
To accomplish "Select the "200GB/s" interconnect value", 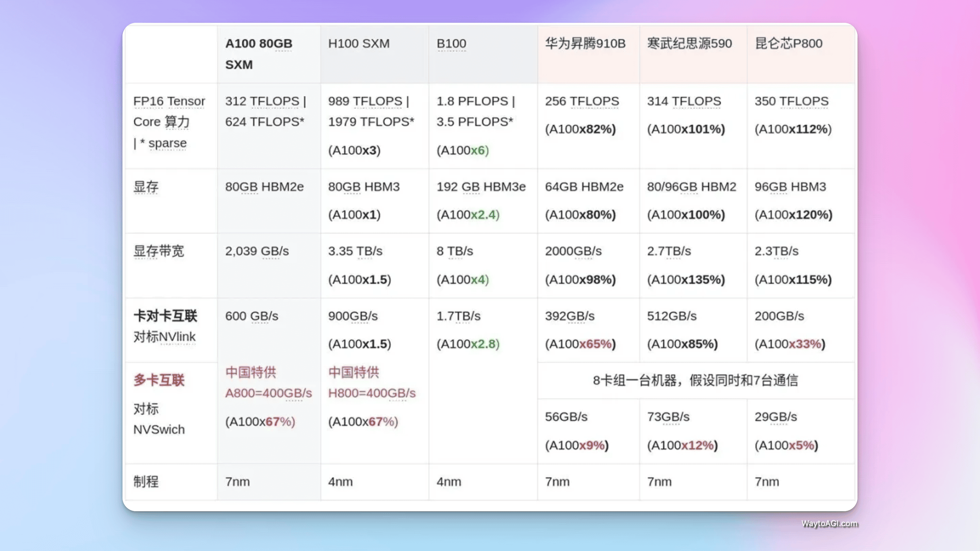I will pos(780,316).
